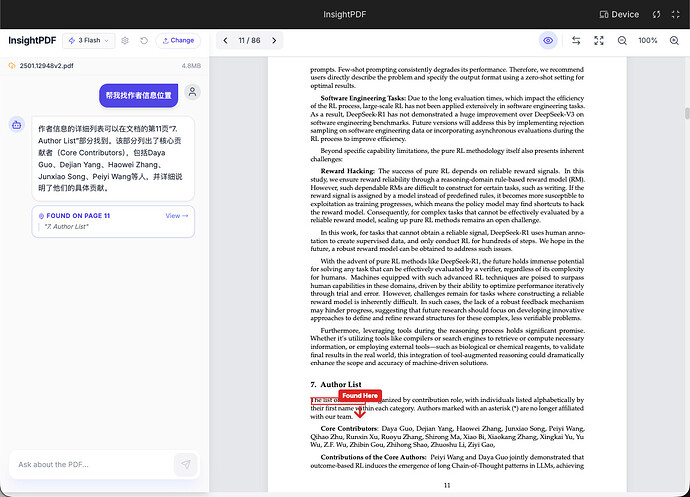Click the assistant reply text bubble
This screenshot has width=690, height=497.
113,158
